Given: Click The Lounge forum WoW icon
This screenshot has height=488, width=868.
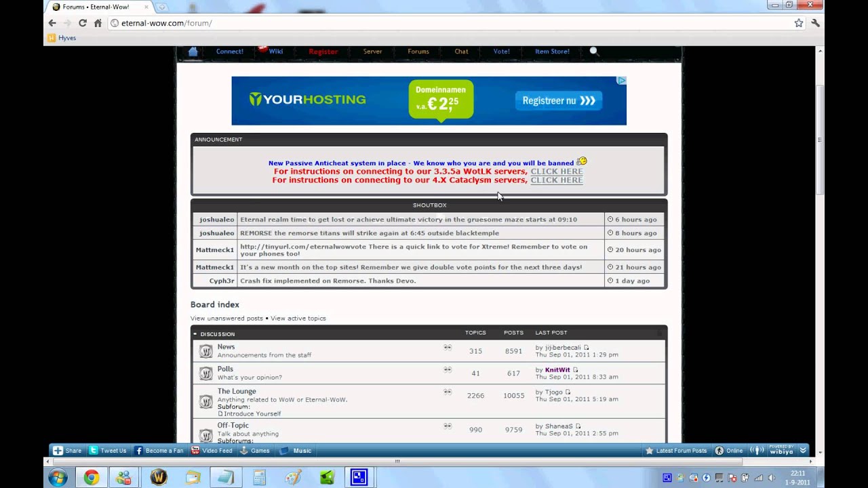Looking at the screenshot, I should 205,402.
